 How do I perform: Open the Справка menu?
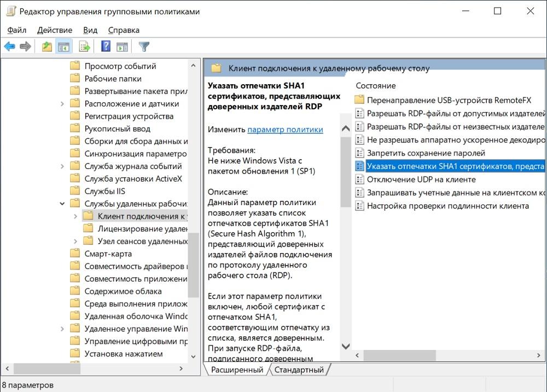click(124, 30)
